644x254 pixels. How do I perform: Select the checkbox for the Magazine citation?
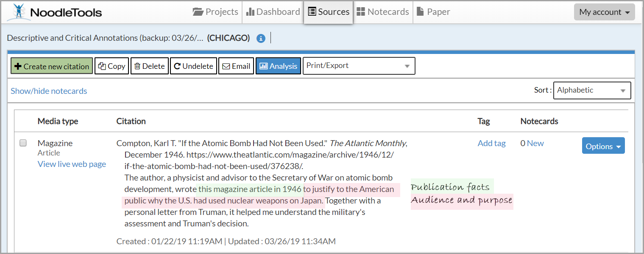pos(23,143)
